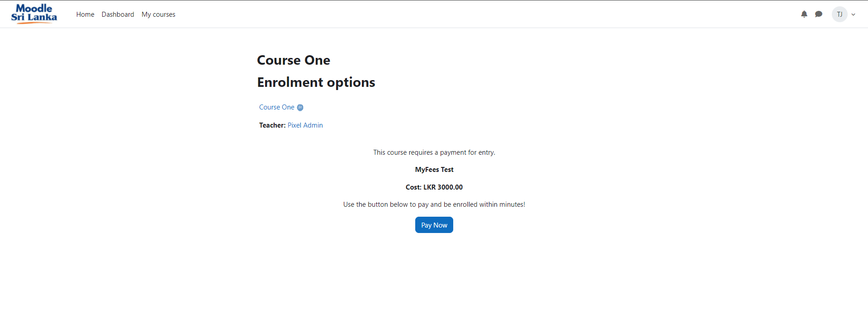Viewport: 868px width, 328px height.
Task: Open the Dashboard menu item
Action: [x=118, y=14]
